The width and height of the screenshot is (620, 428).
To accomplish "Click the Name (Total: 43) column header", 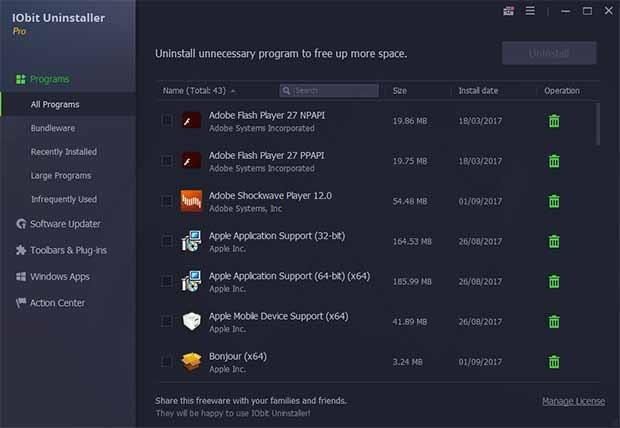I will coord(194,91).
